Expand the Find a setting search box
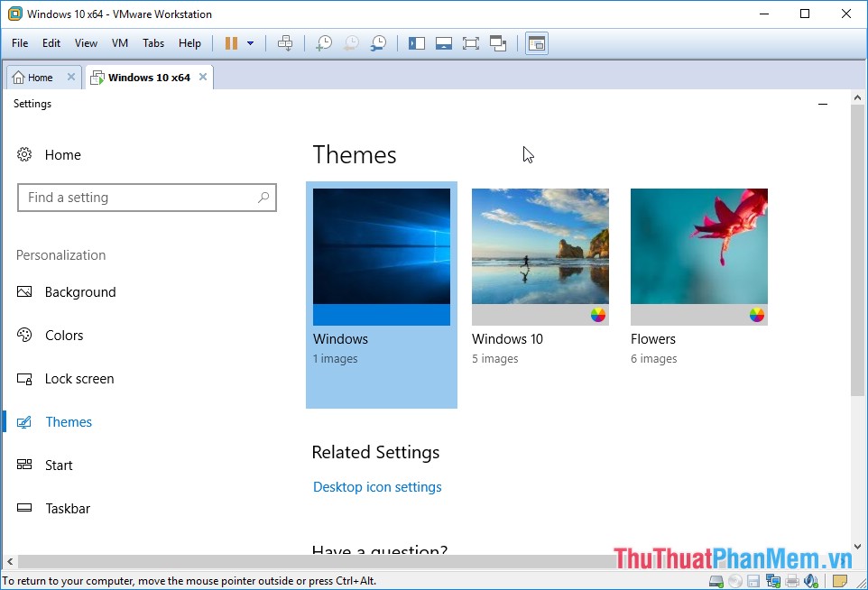The image size is (868, 590). [x=147, y=198]
